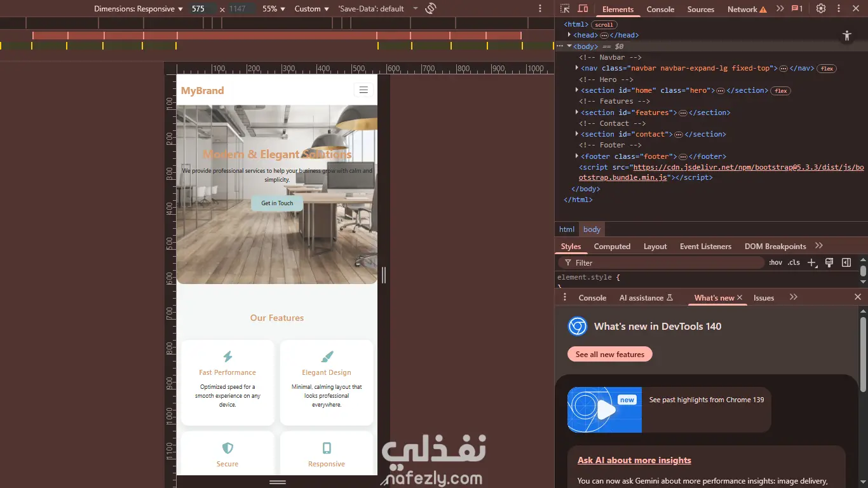Show more Styles pane tabs chevron

[819, 246]
